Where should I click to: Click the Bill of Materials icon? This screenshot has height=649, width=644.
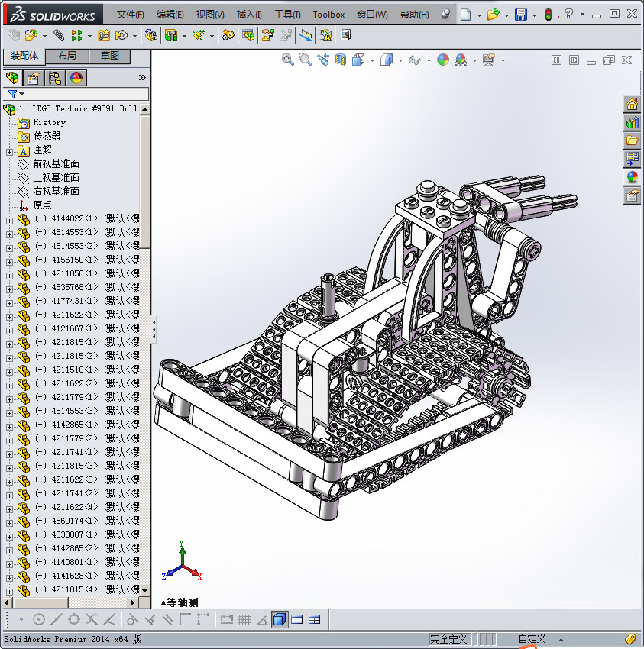pos(248,36)
